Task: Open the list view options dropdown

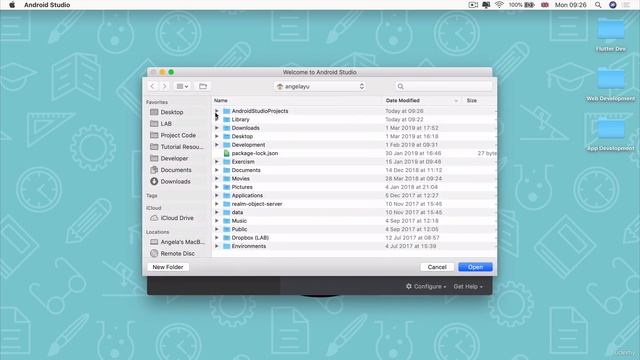Action: (x=182, y=86)
